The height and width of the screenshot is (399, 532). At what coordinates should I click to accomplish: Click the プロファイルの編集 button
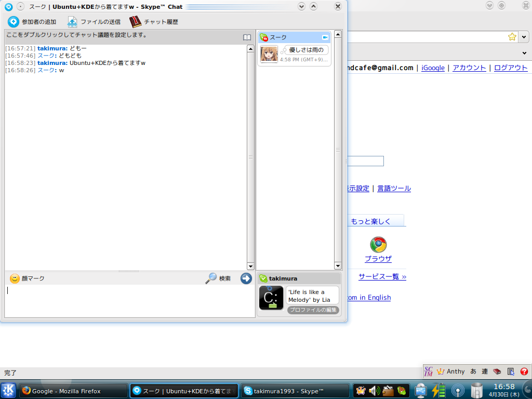(313, 310)
